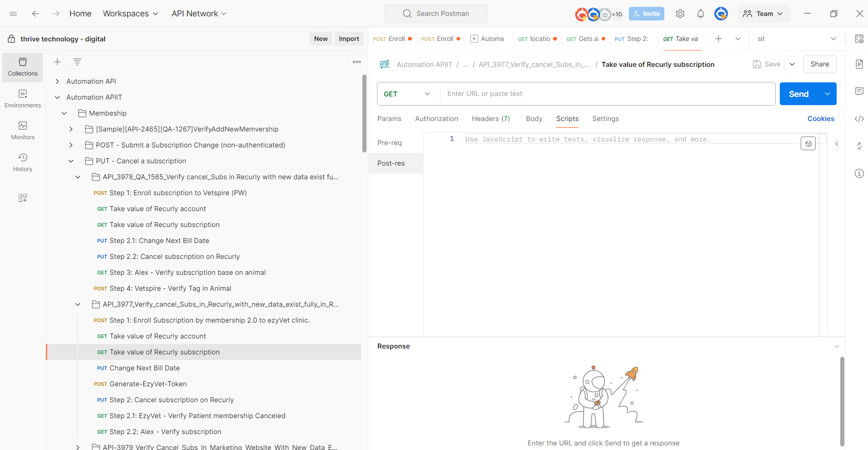Click the Send button
Image resolution: width=868 pixels, height=450 pixels.
[799, 94]
